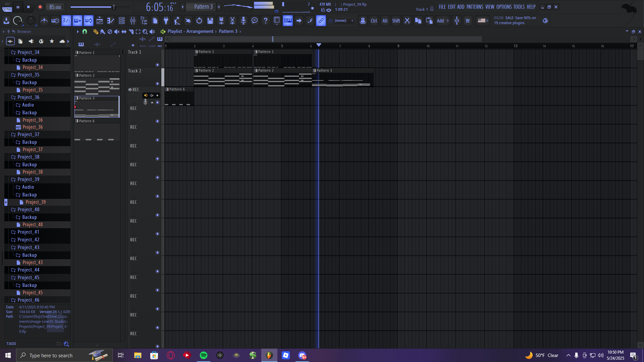644x362 pixels.
Task: Open the PATTERNS menu
Action: click(475, 7)
